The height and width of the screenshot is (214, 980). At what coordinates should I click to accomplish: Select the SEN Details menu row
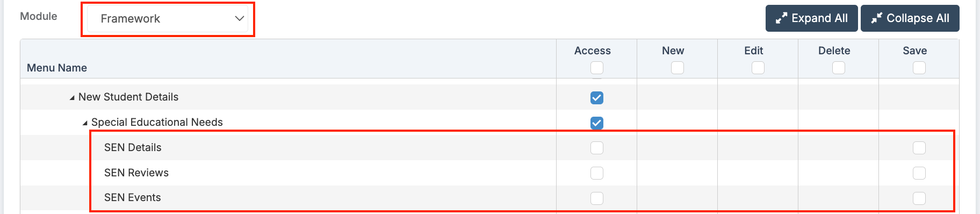tap(489, 147)
